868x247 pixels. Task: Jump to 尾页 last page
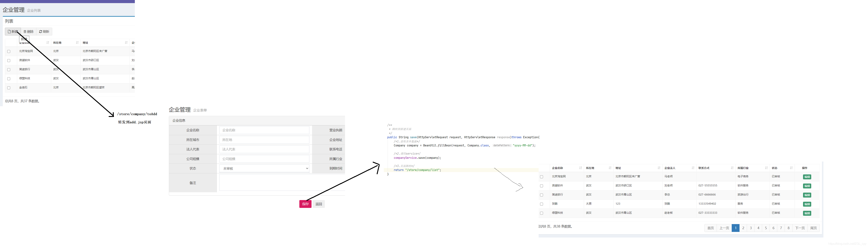[813, 228]
